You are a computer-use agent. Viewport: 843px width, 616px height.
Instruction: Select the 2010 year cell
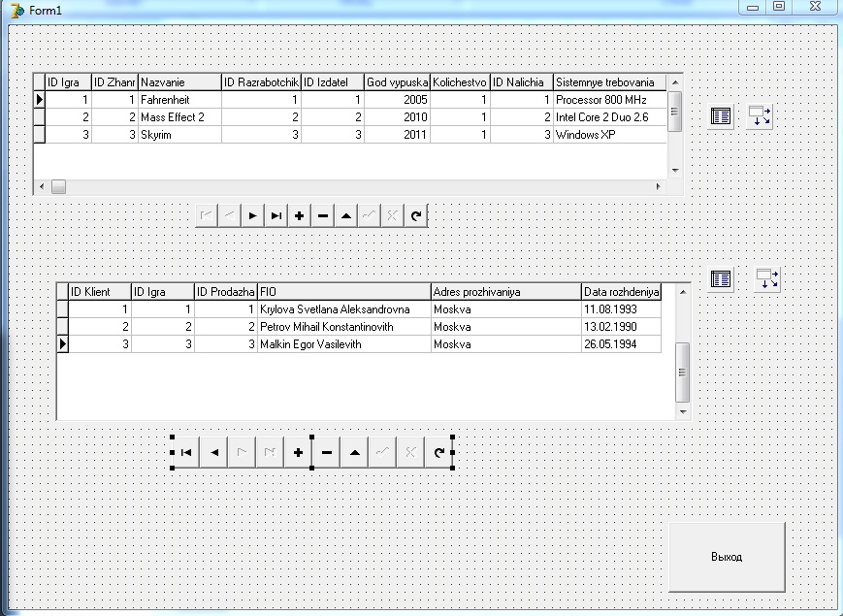(397, 117)
